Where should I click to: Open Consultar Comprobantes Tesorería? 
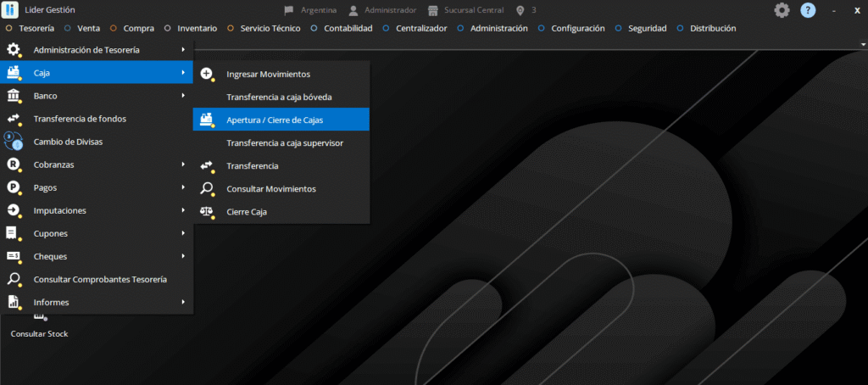tap(100, 279)
